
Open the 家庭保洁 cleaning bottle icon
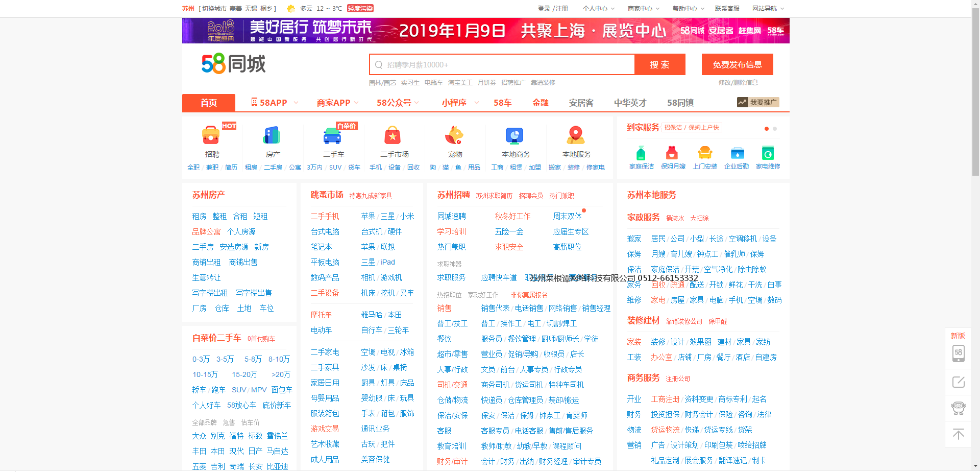click(641, 153)
